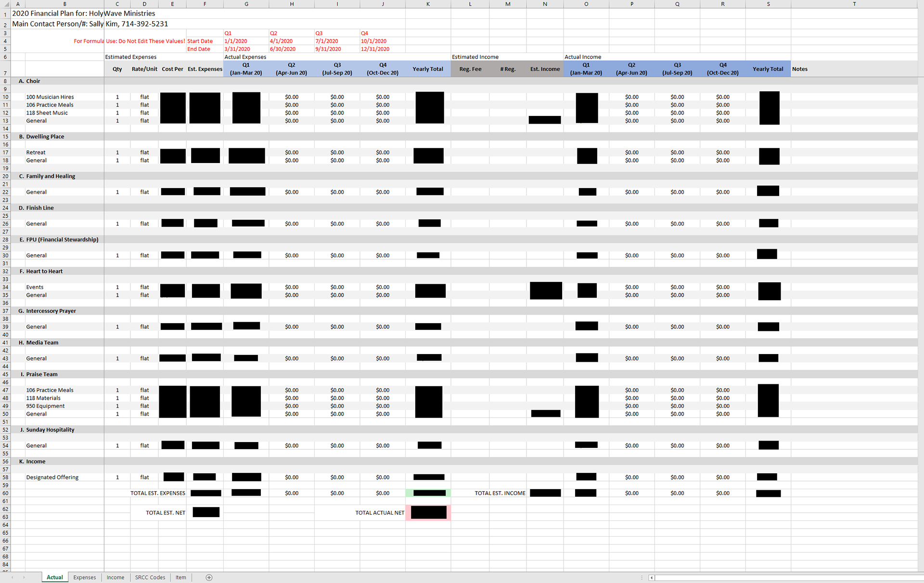924x583 pixels.
Task: Go to next sheet arrow
Action: point(24,577)
